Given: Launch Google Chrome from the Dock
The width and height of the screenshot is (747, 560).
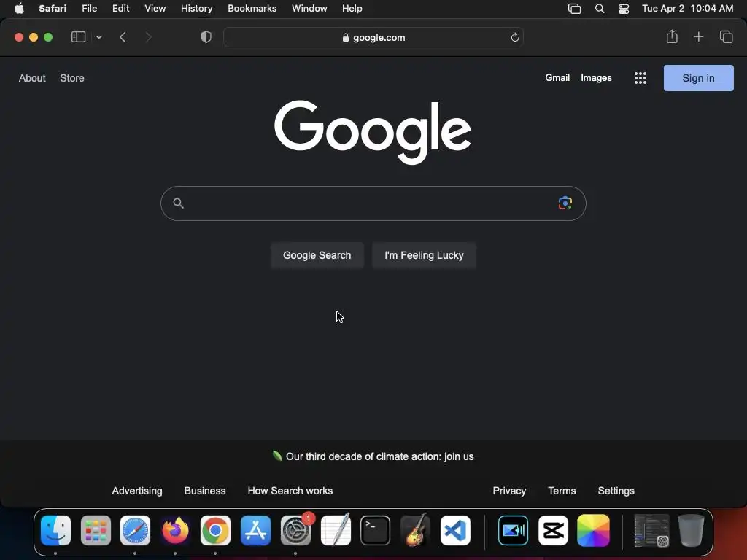Looking at the screenshot, I should pos(215,531).
